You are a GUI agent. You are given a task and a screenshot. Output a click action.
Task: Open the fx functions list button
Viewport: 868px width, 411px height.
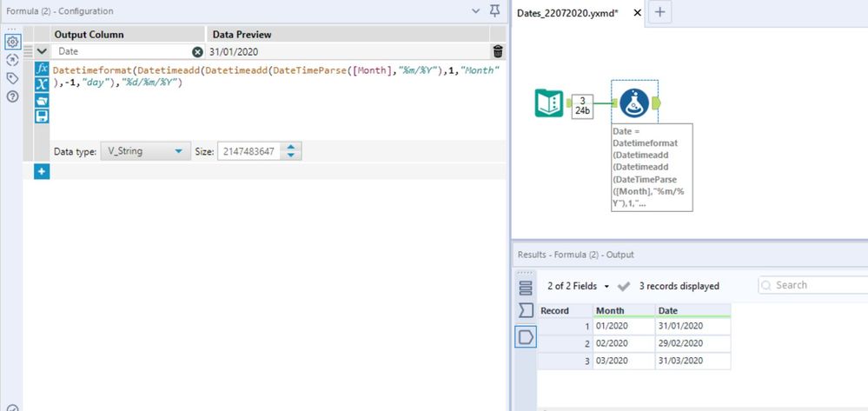pyautogui.click(x=42, y=69)
